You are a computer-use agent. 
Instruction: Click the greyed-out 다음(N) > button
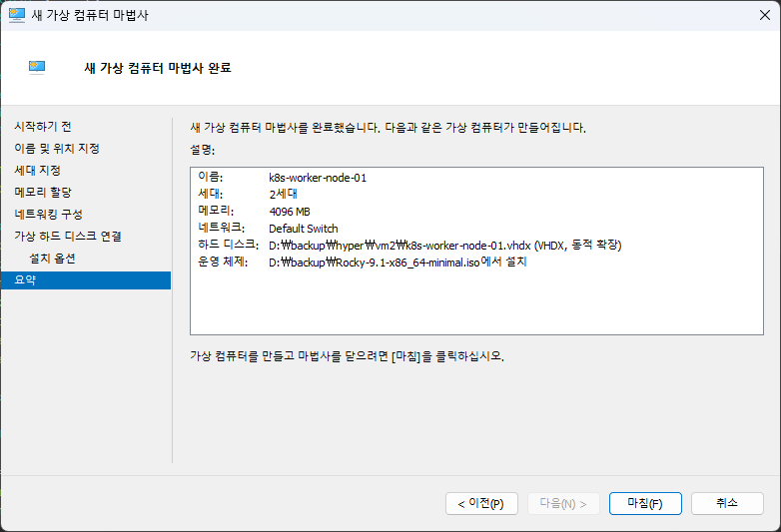tap(563, 504)
